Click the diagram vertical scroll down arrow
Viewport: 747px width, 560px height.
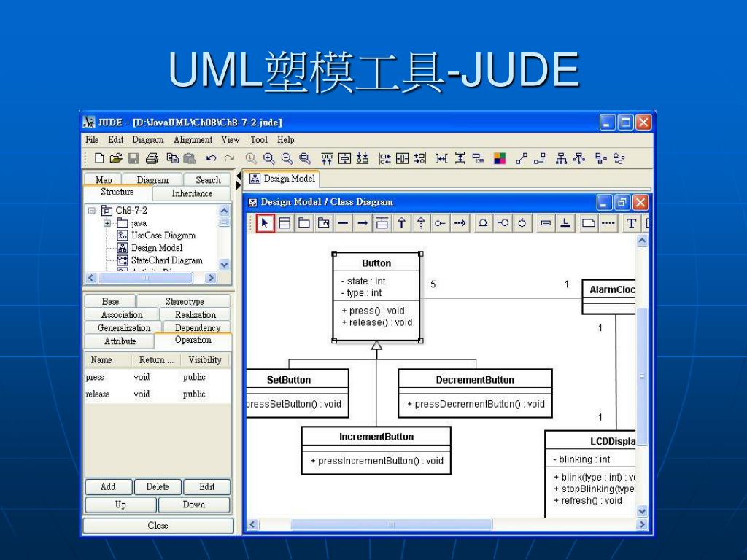tap(642, 511)
